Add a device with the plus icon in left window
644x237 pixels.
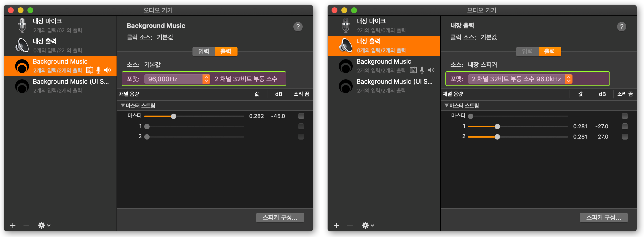13,225
